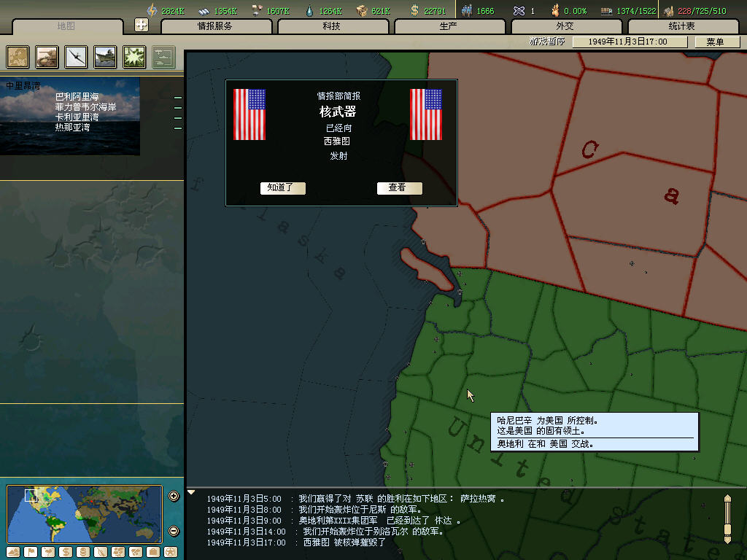This screenshot has height=560, width=747.
Task: Collapse 巴利阿里海 with its minus marker
Action: coord(178,98)
